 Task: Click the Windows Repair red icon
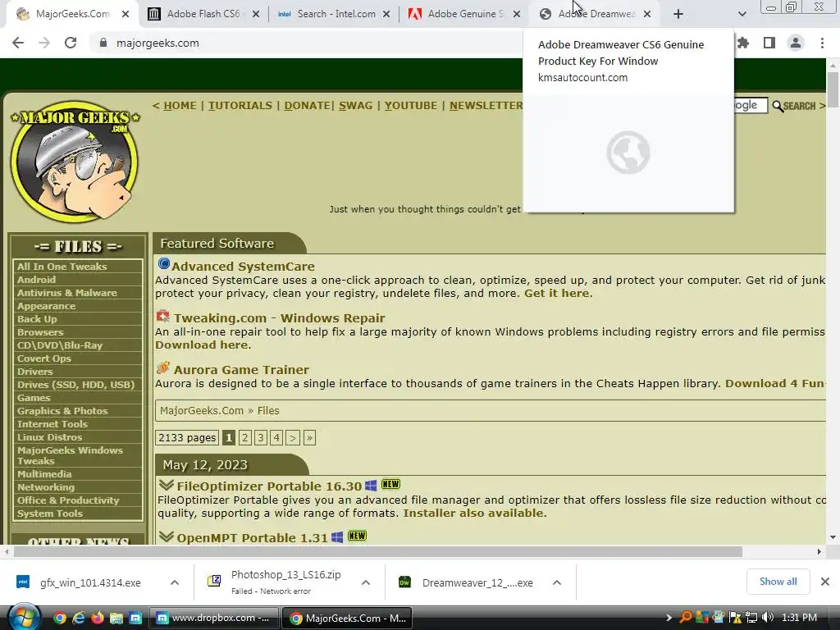163,316
